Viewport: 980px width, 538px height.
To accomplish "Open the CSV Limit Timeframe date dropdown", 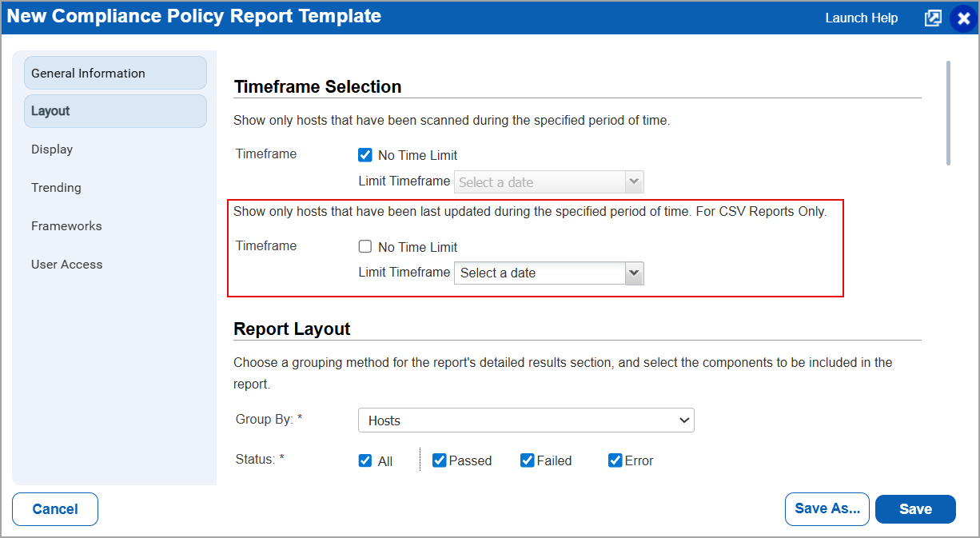I will coord(634,273).
